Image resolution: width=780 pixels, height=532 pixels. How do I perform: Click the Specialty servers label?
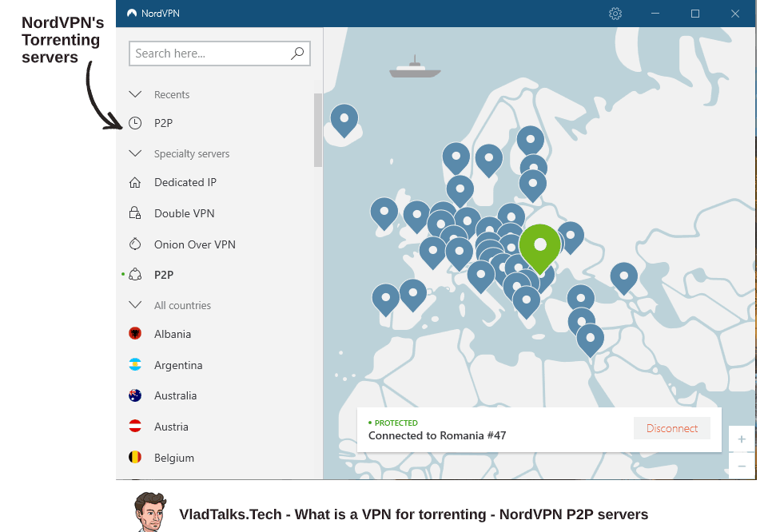[192, 153]
